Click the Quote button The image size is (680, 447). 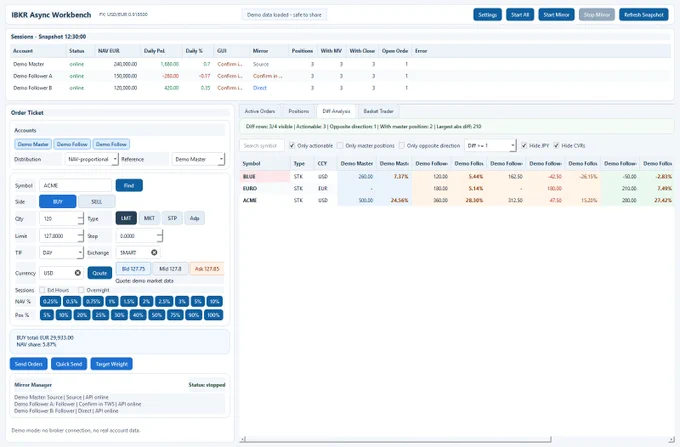coord(100,273)
